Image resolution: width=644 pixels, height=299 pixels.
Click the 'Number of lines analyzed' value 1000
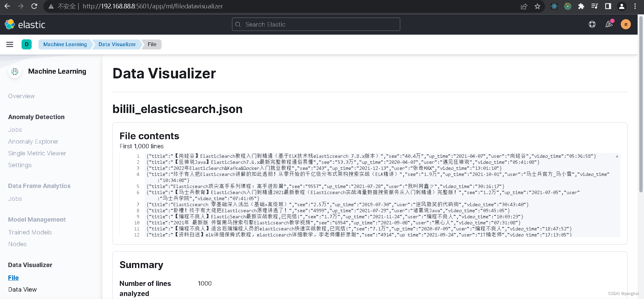point(205,284)
